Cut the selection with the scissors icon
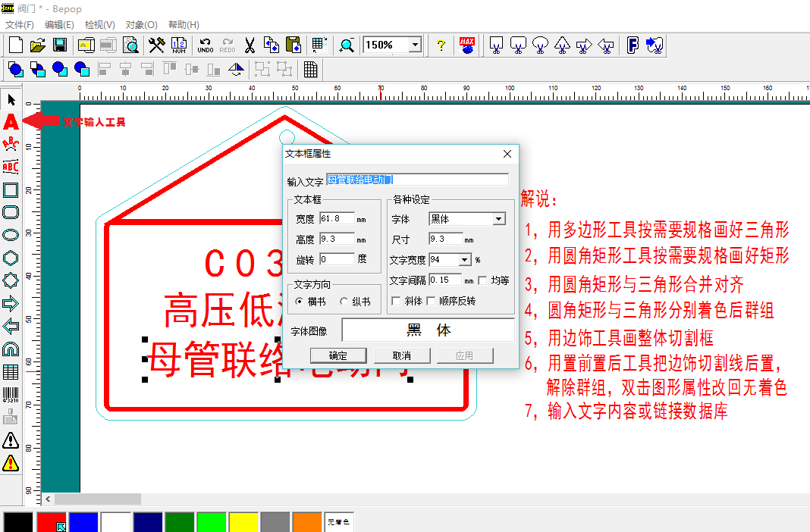This screenshot has width=810, height=532. 250,45
